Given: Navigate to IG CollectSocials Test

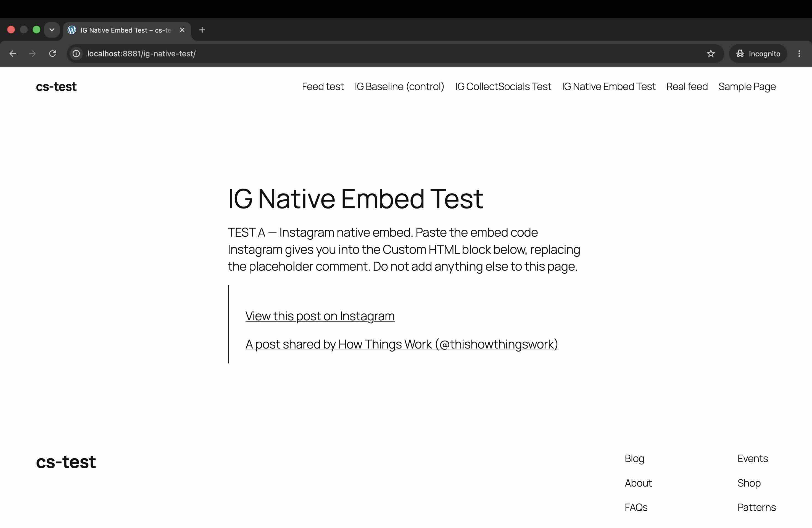Looking at the screenshot, I should [503, 87].
